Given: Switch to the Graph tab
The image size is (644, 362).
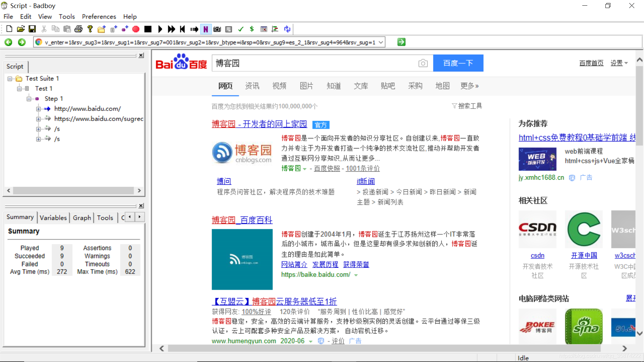Looking at the screenshot, I should (x=82, y=218).
